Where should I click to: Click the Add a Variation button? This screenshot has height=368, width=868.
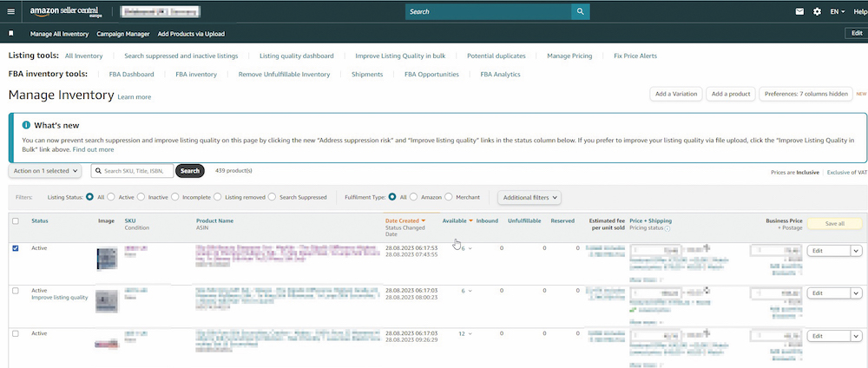point(676,94)
